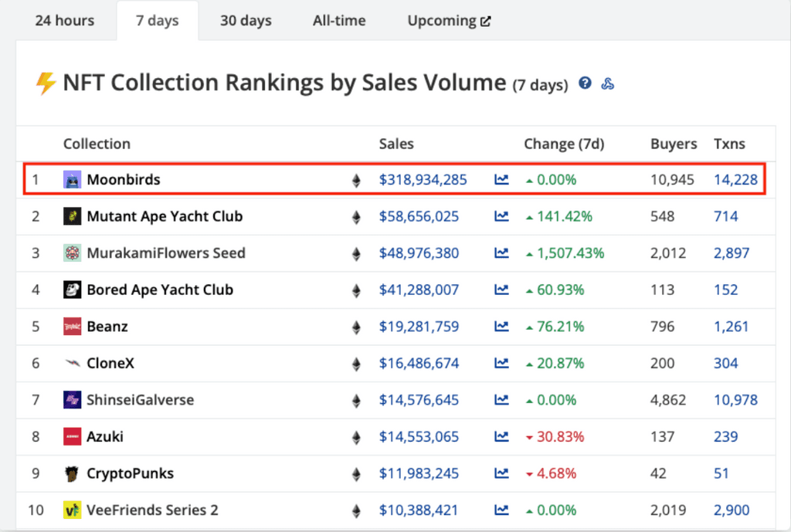Open the VeeFriends Series 2 link
The height and width of the screenshot is (532, 791).
coord(152,510)
